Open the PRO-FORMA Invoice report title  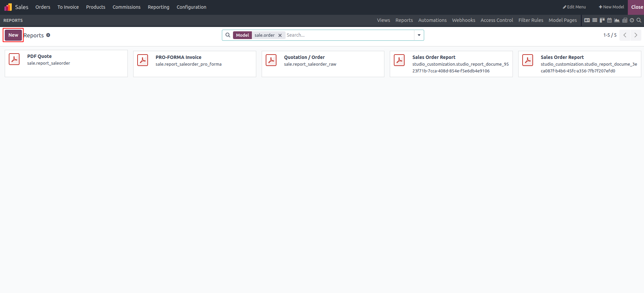[178, 57]
